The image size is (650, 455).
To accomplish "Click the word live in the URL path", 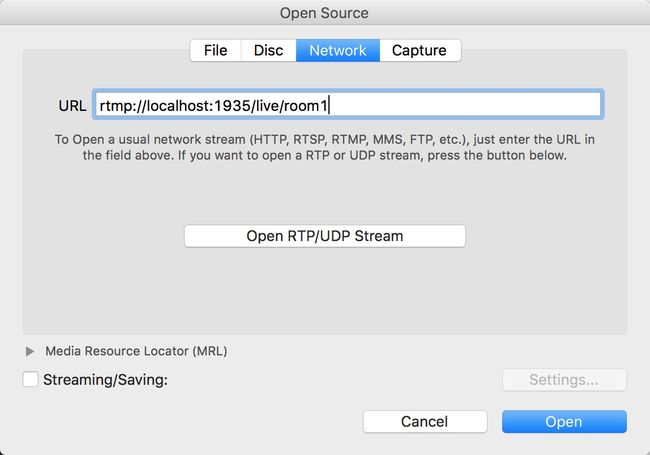I will pyautogui.click(x=267, y=106).
